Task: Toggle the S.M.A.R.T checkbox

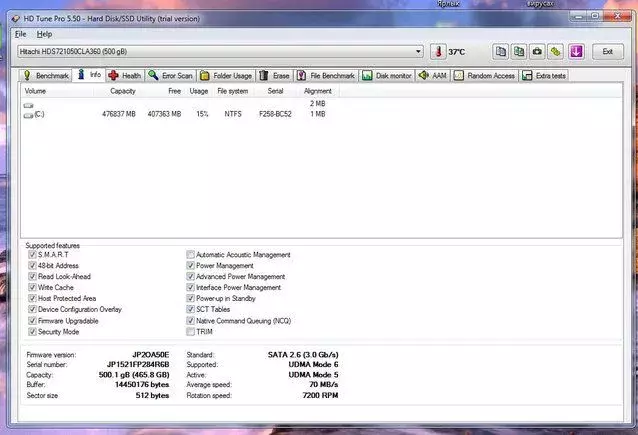Action: (x=32, y=255)
